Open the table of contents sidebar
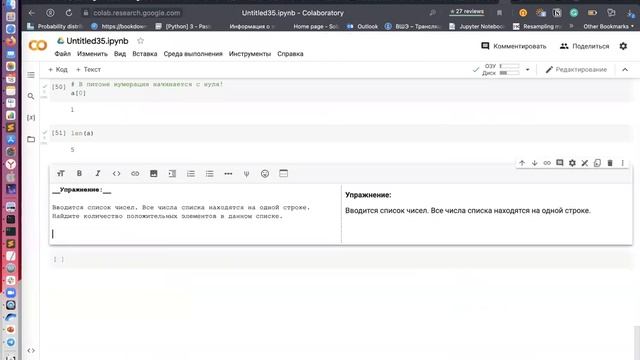640x360 pixels. click(31, 75)
